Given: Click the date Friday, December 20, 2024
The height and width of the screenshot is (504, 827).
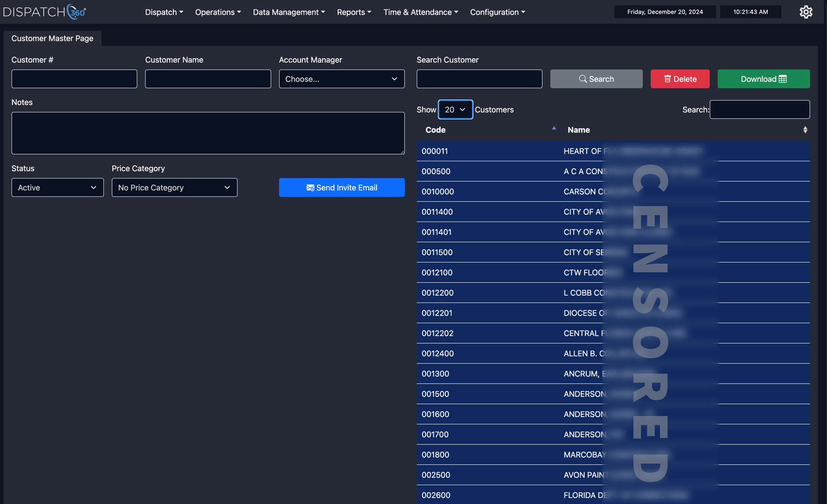Looking at the screenshot, I should [x=665, y=12].
